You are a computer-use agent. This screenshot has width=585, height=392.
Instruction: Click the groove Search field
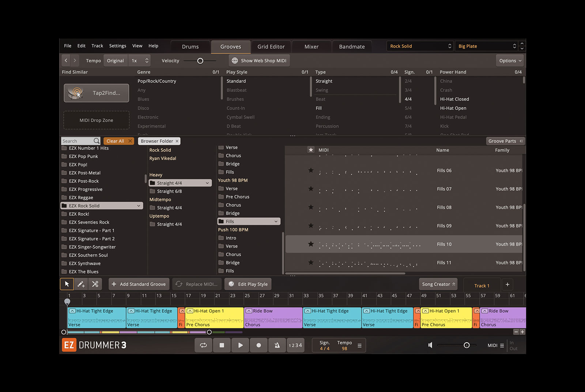(80, 141)
